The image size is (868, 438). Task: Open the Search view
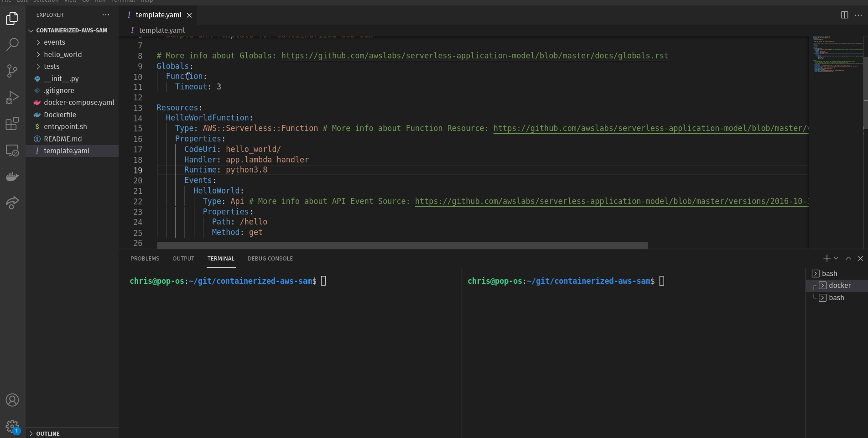tap(12, 44)
